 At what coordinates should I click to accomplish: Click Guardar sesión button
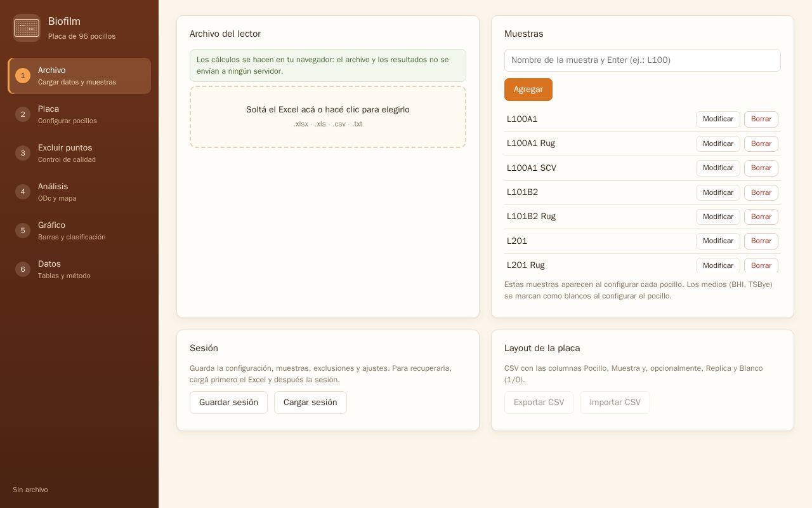[x=228, y=403]
